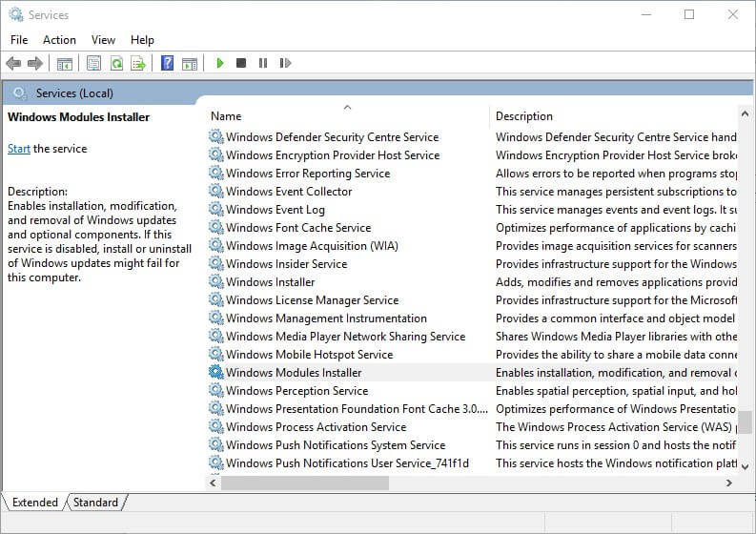The height and width of the screenshot is (534, 756).
Task: Select Windows Image Acquisition (WIA) row
Action: point(312,245)
